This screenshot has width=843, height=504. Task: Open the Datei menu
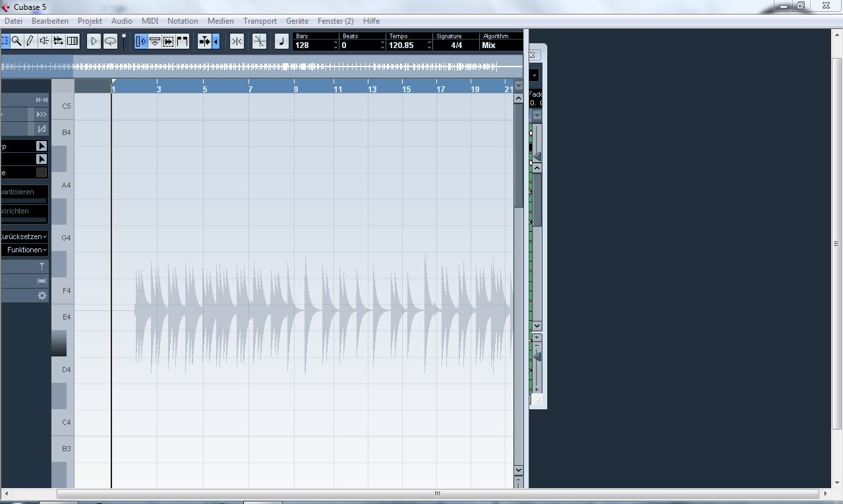point(13,21)
